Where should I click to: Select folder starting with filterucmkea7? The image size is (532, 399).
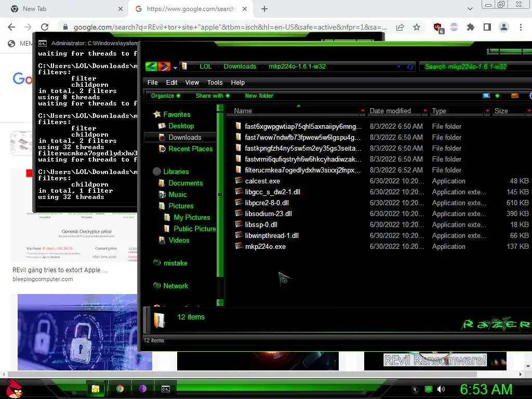tap(302, 170)
